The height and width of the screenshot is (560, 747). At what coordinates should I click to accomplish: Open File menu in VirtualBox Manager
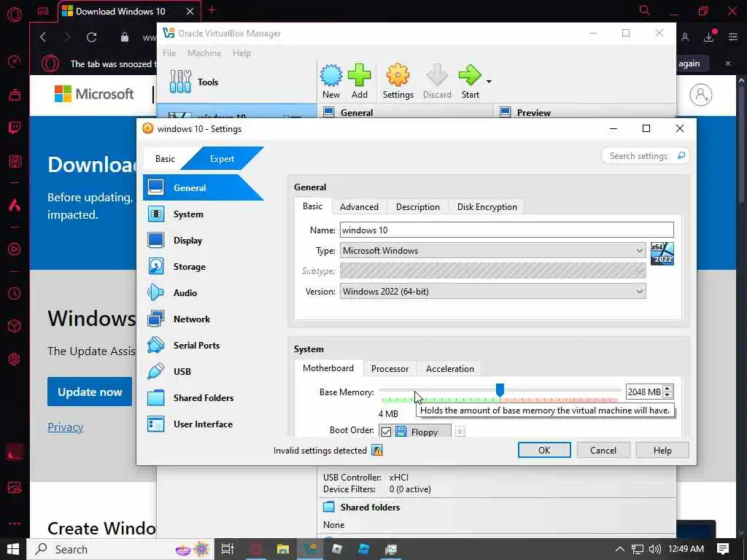pyautogui.click(x=169, y=52)
